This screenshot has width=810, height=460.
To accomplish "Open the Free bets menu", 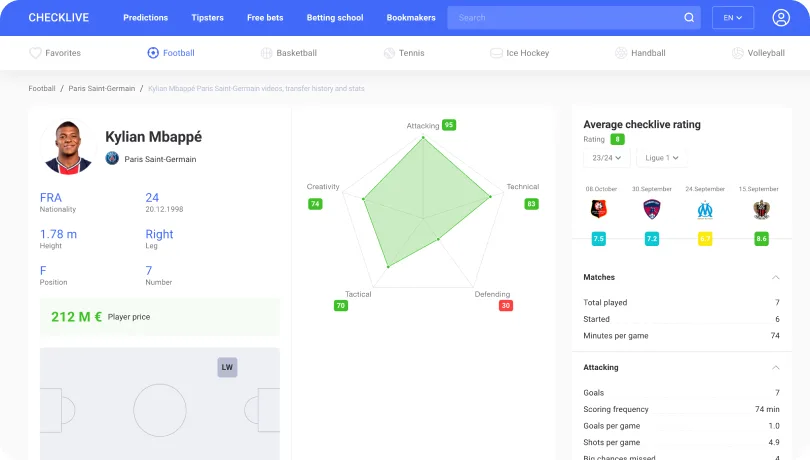I will pyautogui.click(x=265, y=18).
